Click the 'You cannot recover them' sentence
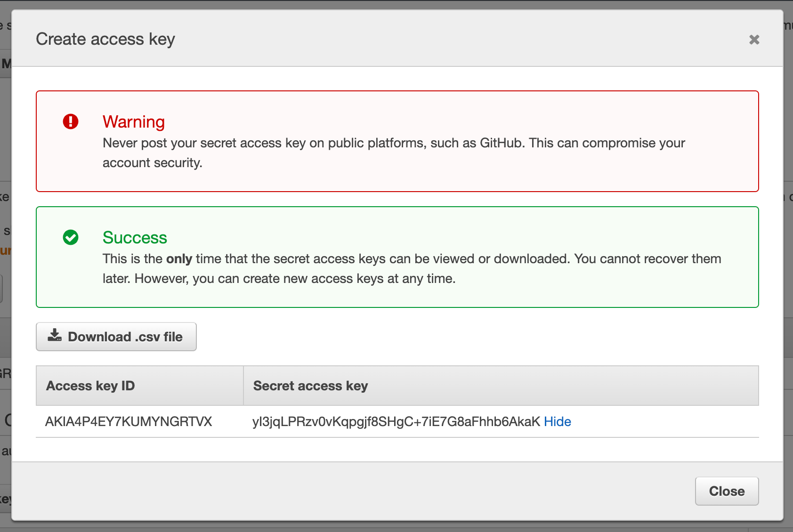The image size is (793, 532). (647, 259)
